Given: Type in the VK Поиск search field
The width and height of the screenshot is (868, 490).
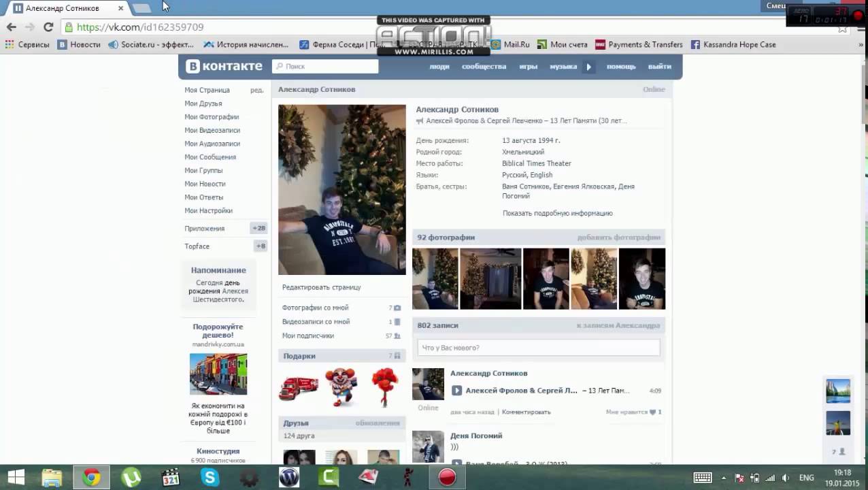Looking at the screenshot, I should point(325,67).
